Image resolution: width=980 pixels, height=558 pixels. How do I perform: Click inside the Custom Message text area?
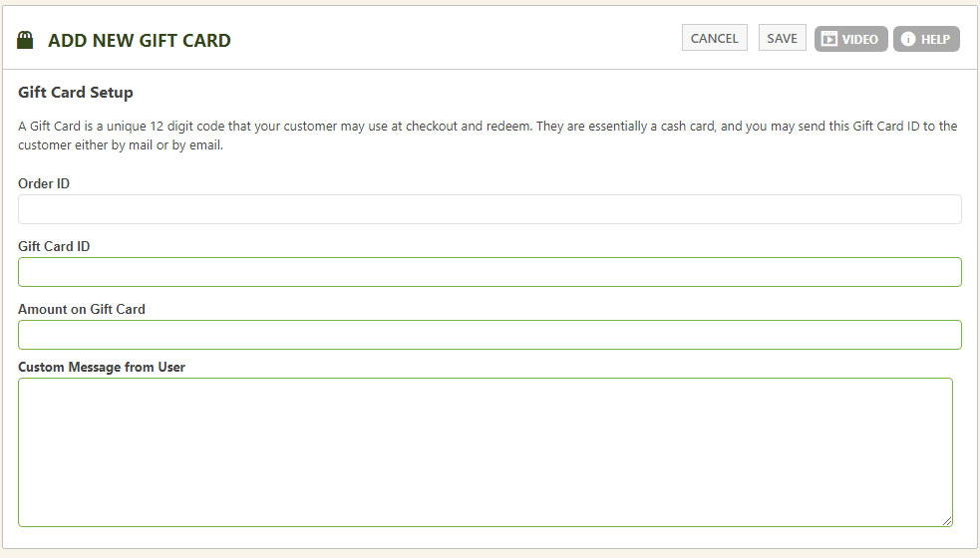pyautogui.click(x=485, y=451)
